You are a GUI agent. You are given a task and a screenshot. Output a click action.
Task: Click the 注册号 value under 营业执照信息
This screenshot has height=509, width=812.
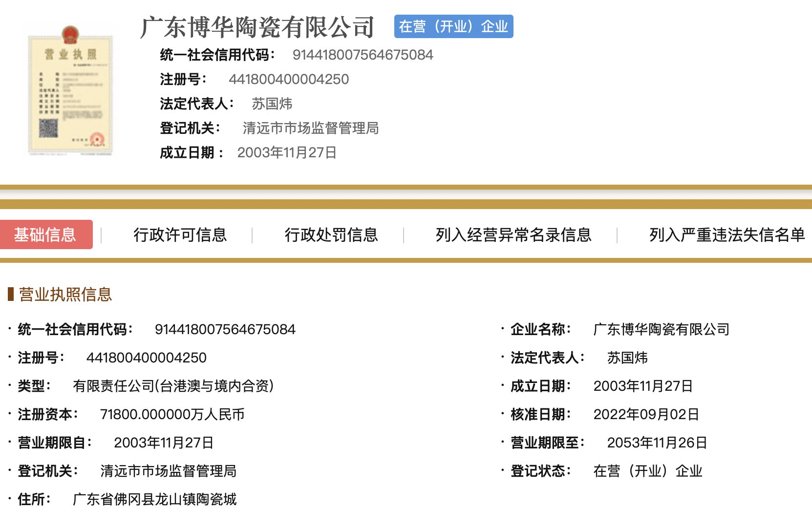pos(146,358)
